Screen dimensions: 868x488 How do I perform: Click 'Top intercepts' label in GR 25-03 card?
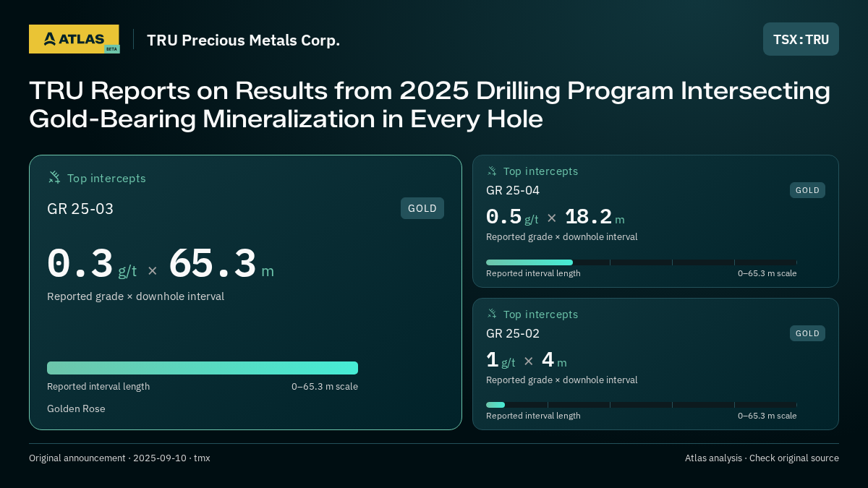click(106, 178)
